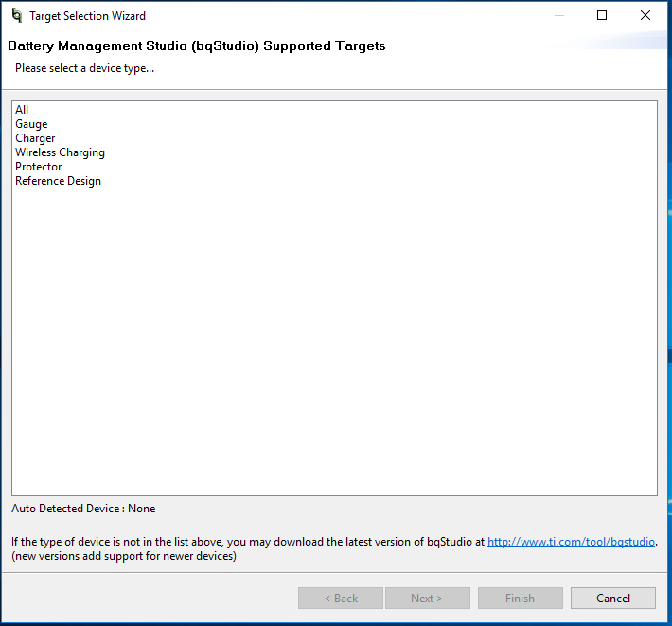Open the ti.com bqstudio download link

point(571,542)
